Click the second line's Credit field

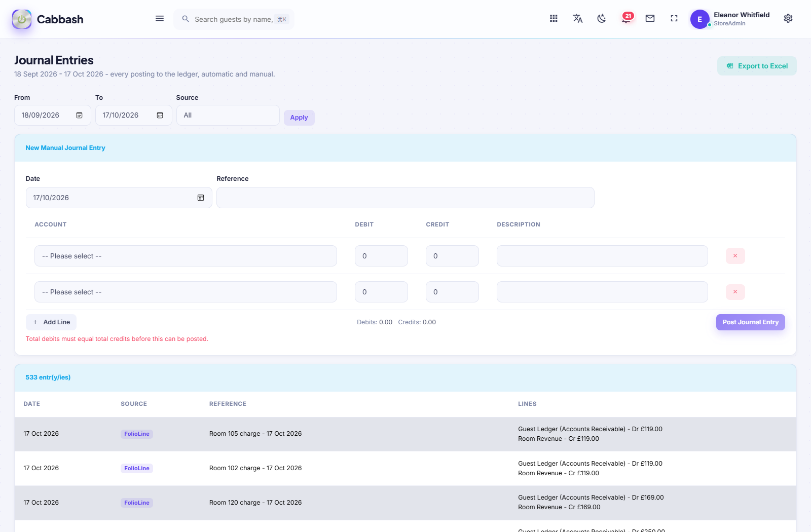452,292
